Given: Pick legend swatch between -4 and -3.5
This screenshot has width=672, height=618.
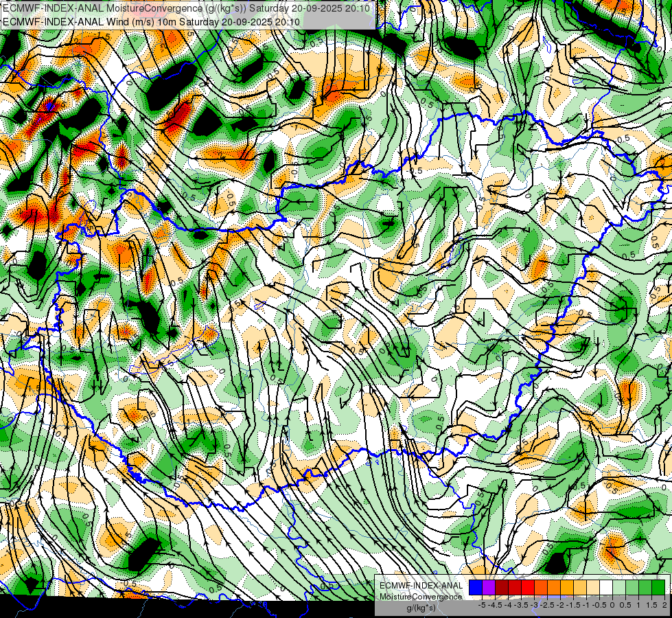Looking at the screenshot, I should (515, 588).
